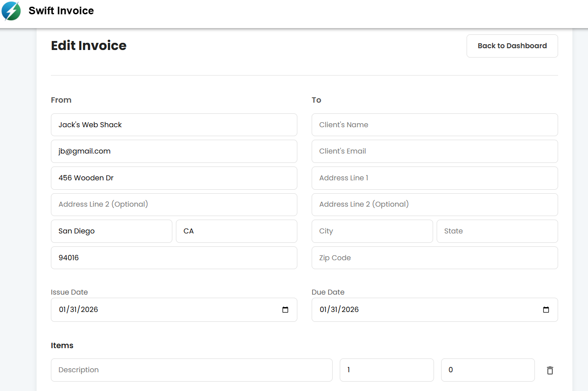Click the client's Address Line 1 field
The image size is (588, 391).
pyautogui.click(x=434, y=178)
